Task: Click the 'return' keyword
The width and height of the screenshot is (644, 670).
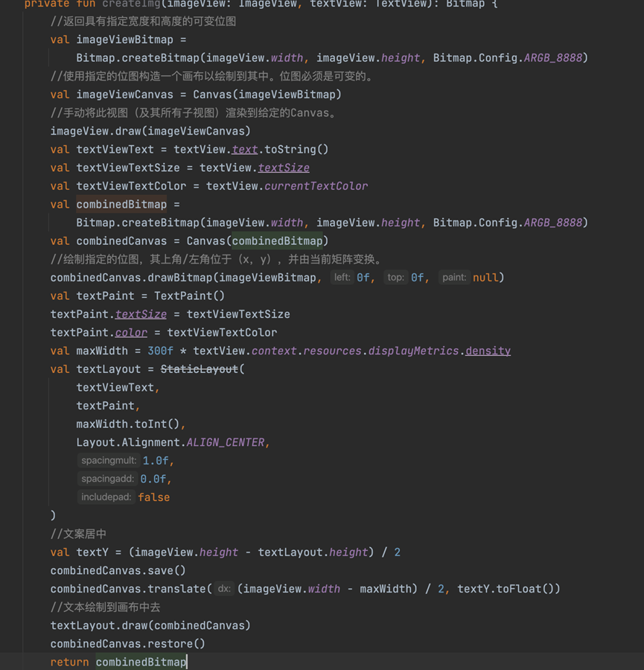Action: 70,663
